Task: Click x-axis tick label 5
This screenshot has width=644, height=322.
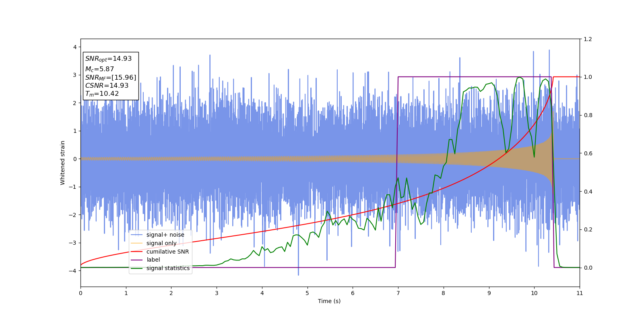Action: coord(308,293)
